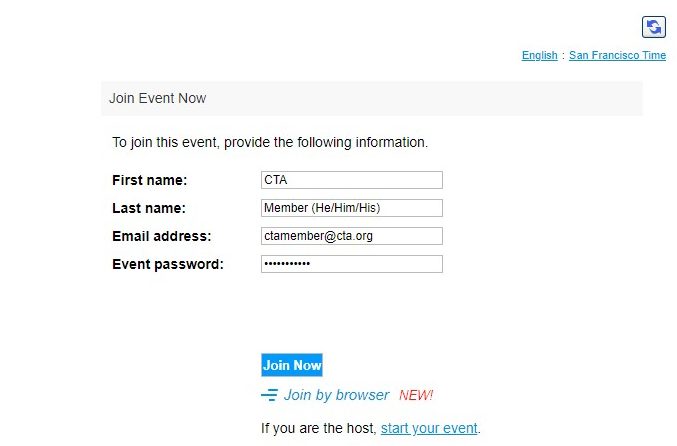Click the Join by browser lines icon
The height and width of the screenshot is (446, 677).
pyautogui.click(x=269, y=395)
